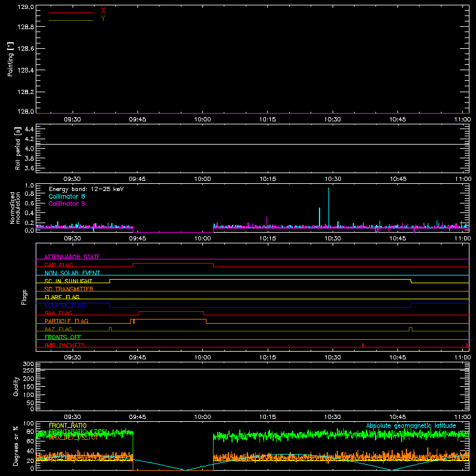Click the A4Z_FLAG pulse near 10:48
This screenshot has height=476, width=476.
tap(411, 329)
